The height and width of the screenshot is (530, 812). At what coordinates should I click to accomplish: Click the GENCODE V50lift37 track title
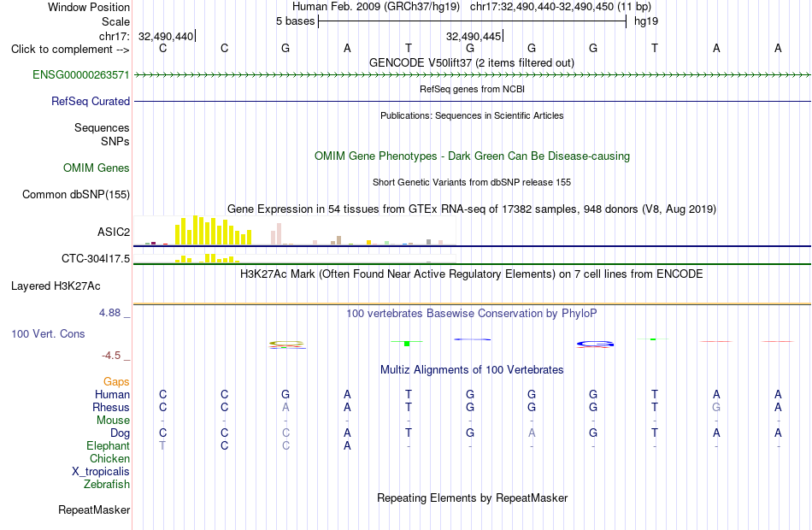pos(472,62)
